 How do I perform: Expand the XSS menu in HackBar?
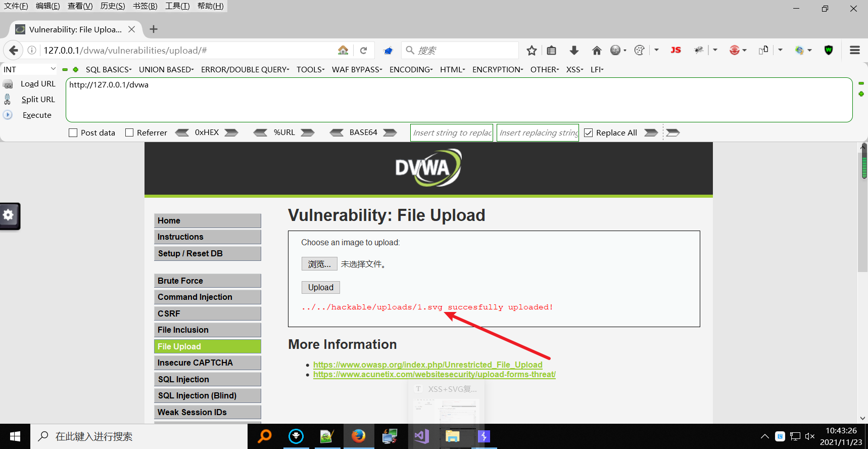pyautogui.click(x=575, y=69)
